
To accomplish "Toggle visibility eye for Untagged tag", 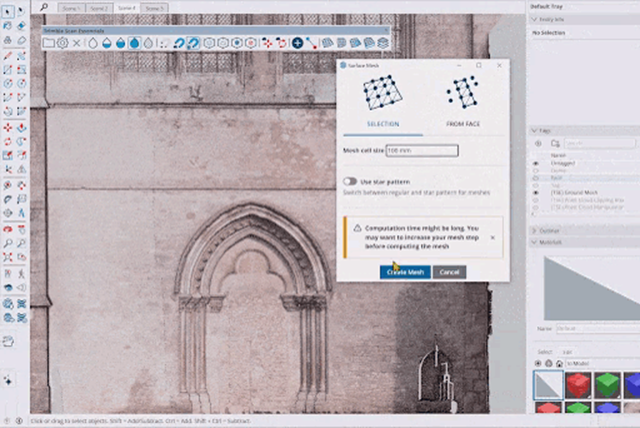I will tap(535, 163).
